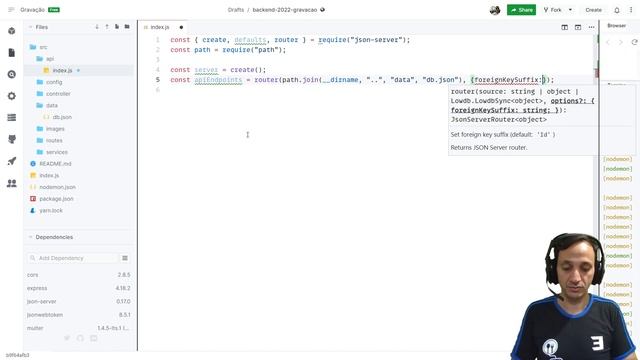This screenshot has width=640, height=360.
Task: Click the upload arrow in Files header
Action: (x=107, y=27)
